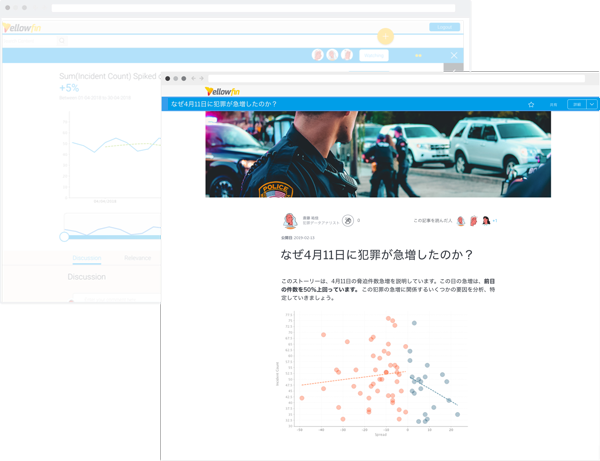
Task: Click the 共有 share link in story header
Action: pyautogui.click(x=553, y=104)
